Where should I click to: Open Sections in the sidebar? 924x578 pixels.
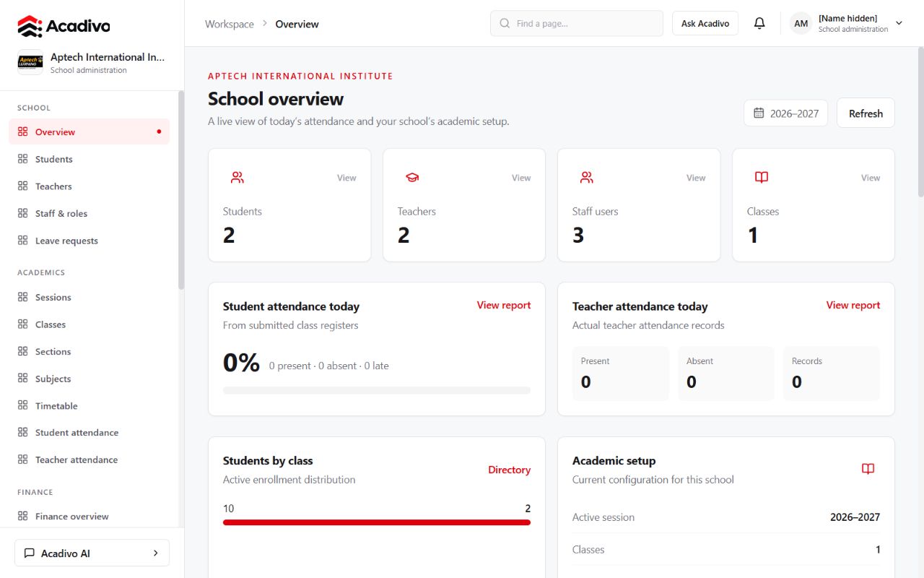click(x=90, y=352)
